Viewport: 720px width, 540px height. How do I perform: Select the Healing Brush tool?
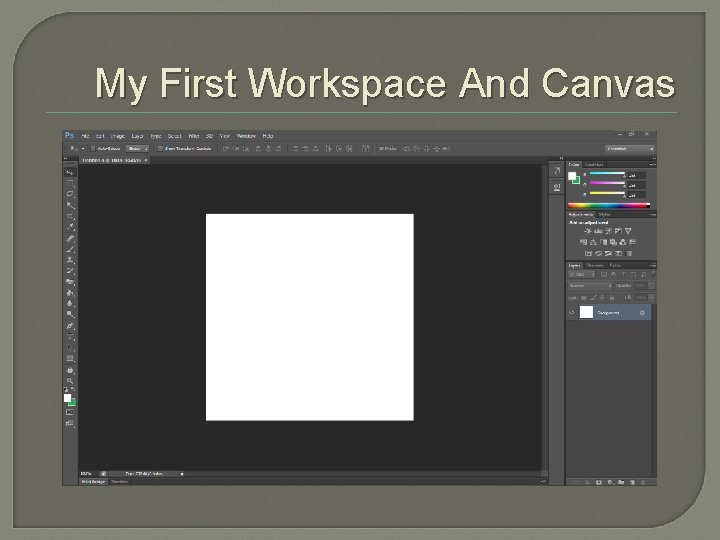pyautogui.click(x=70, y=238)
